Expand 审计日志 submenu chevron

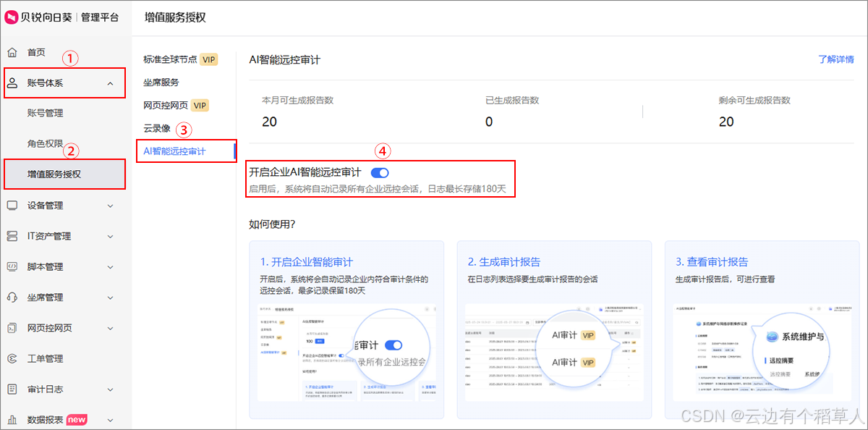tap(110, 389)
